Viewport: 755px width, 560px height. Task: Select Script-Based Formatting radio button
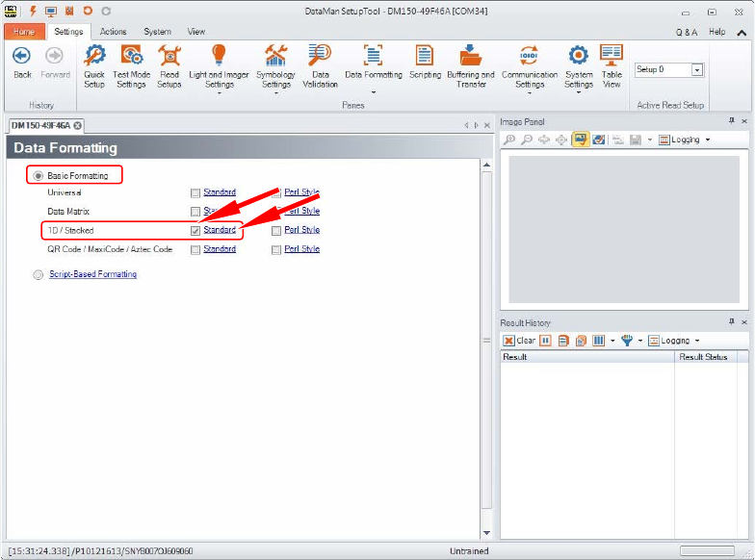[39, 275]
